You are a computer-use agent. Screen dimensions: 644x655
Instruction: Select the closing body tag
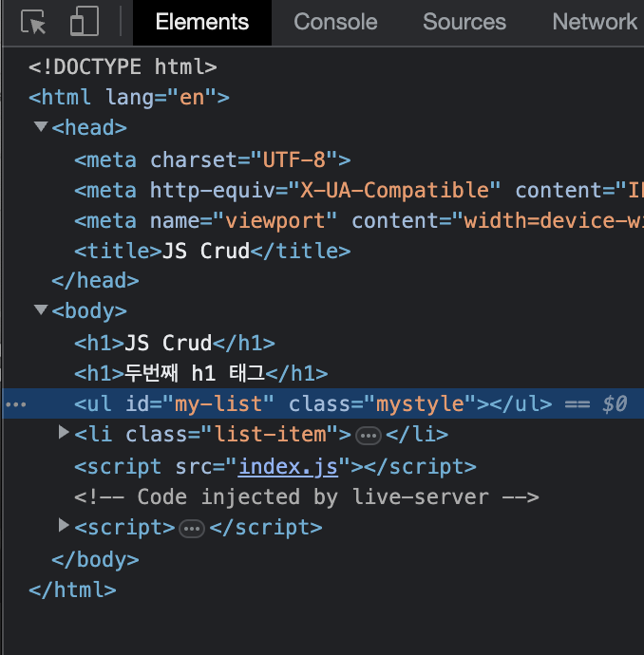coord(95,560)
